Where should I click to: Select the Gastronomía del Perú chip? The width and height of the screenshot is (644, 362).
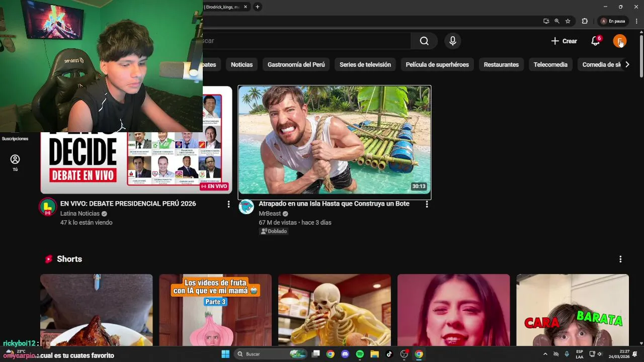click(x=296, y=64)
